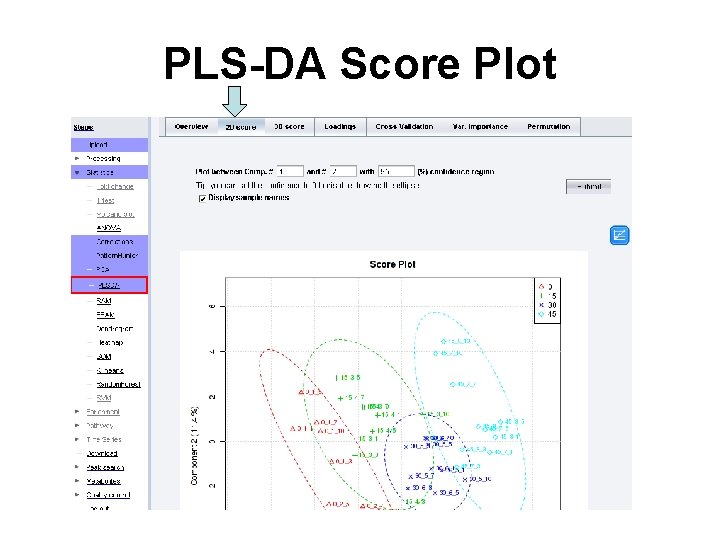Switch to the Permutation tab

(549, 127)
